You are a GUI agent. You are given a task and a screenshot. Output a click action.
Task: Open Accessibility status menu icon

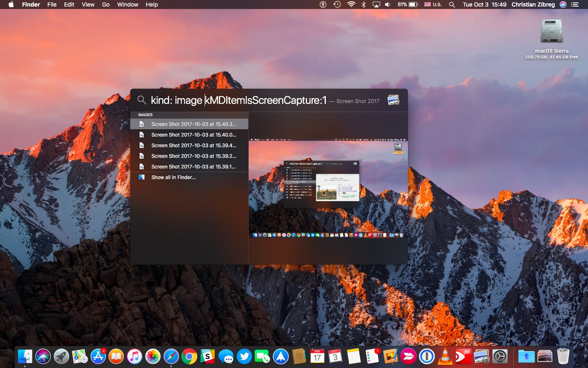(x=323, y=4)
